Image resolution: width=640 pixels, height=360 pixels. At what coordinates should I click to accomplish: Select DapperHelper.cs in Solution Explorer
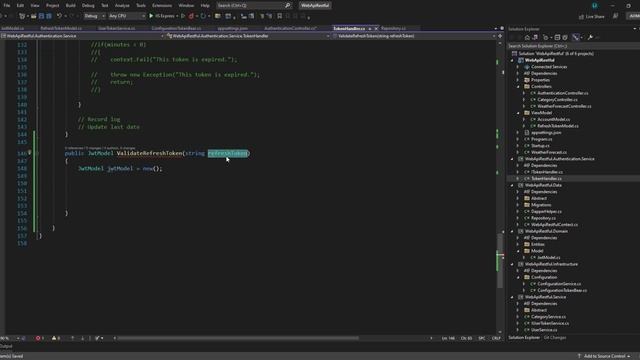(546, 211)
